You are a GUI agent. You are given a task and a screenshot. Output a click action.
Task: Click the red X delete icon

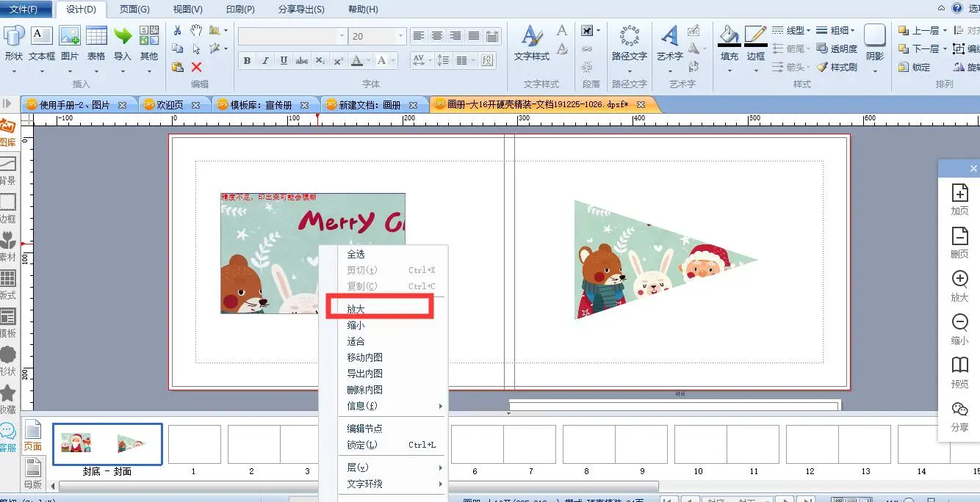[196, 67]
